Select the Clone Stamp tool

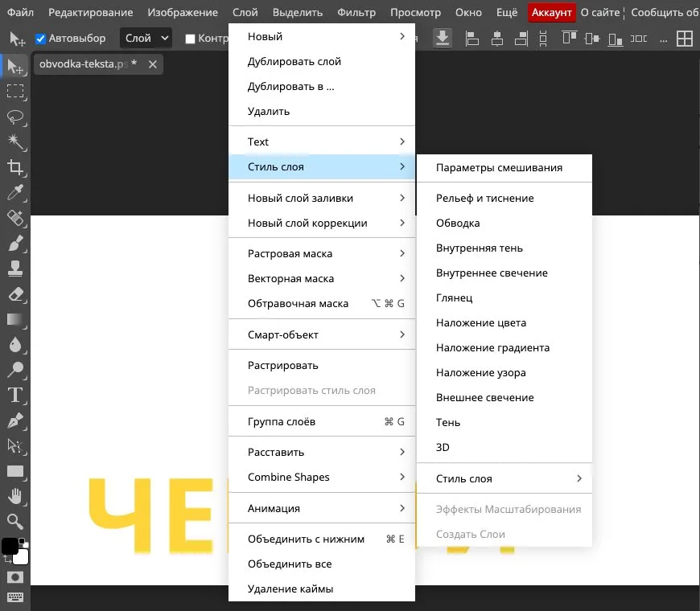click(15, 269)
